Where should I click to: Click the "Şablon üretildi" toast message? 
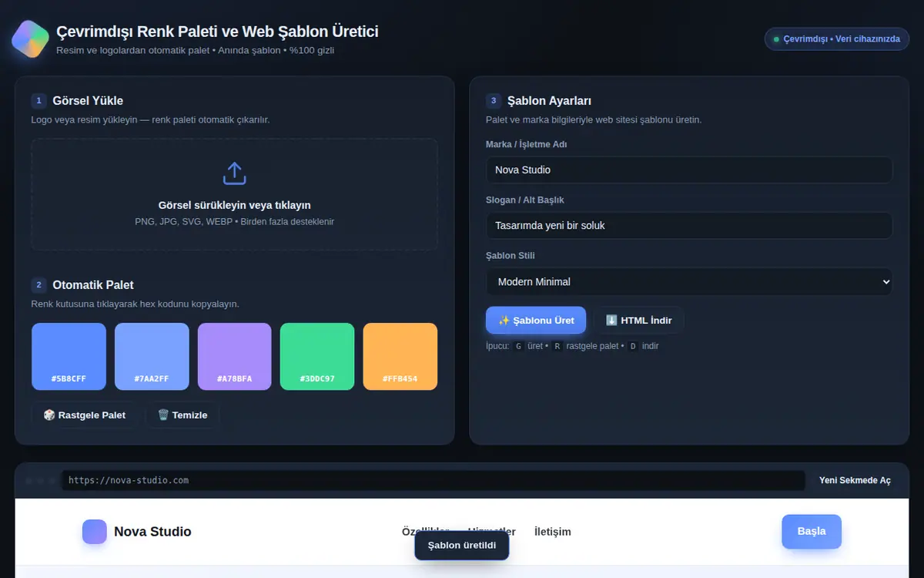point(462,546)
